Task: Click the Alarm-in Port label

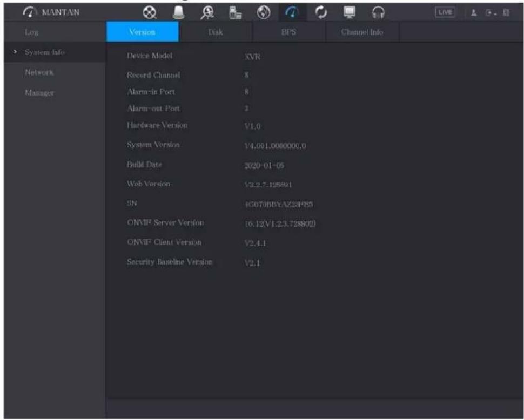Action: [x=151, y=92]
